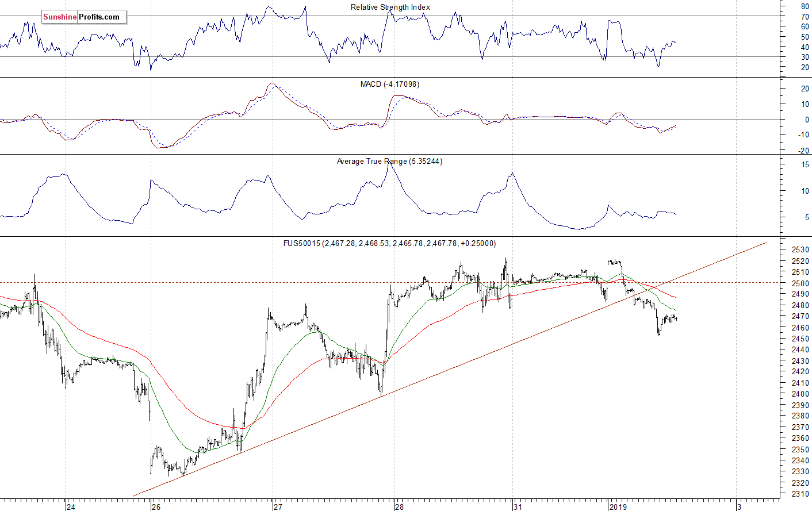Screen dimensions: 812x511
Task: Click the 28 date label on the time axis
Action: (399, 507)
